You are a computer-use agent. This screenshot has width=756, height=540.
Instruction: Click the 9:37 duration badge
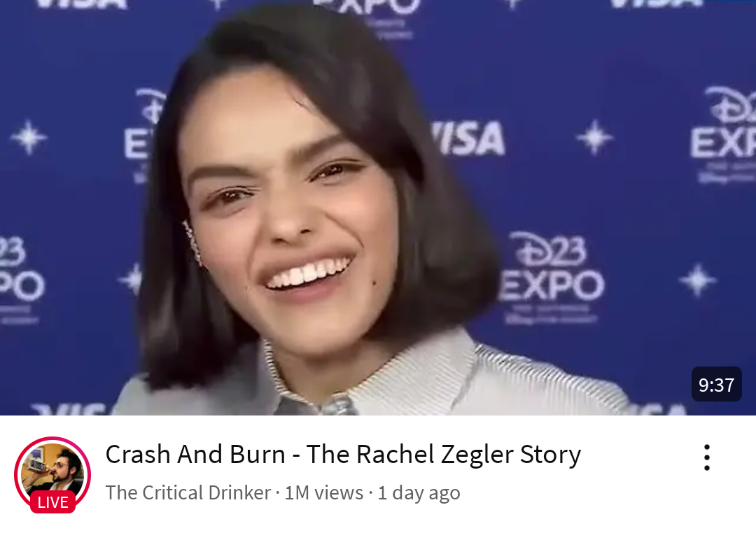click(x=717, y=385)
